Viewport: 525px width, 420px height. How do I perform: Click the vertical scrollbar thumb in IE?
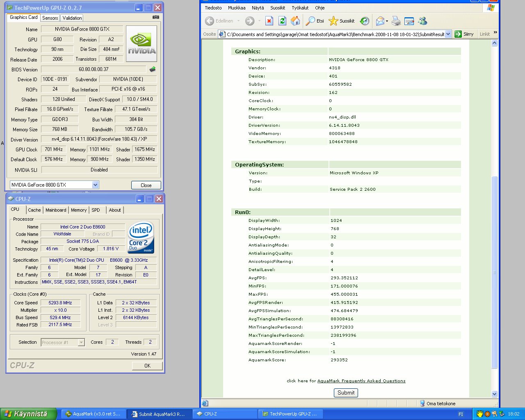(494, 273)
